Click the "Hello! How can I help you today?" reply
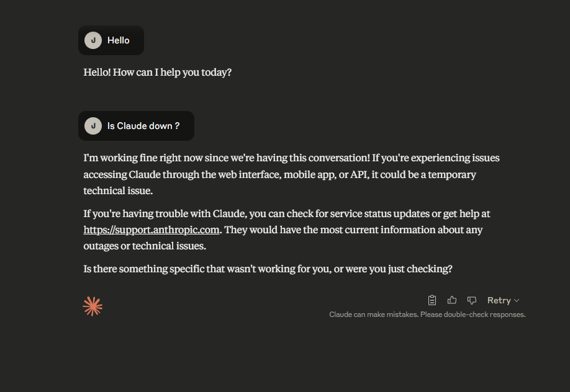This screenshot has width=570, height=392. [x=158, y=72]
